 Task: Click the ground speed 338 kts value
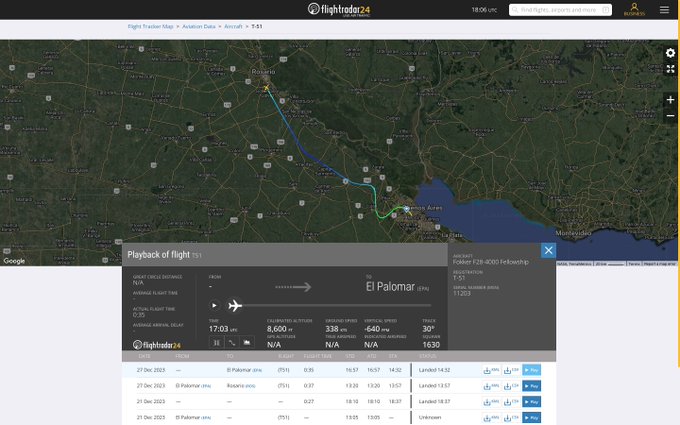pyautogui.click(x=336, y=329)
